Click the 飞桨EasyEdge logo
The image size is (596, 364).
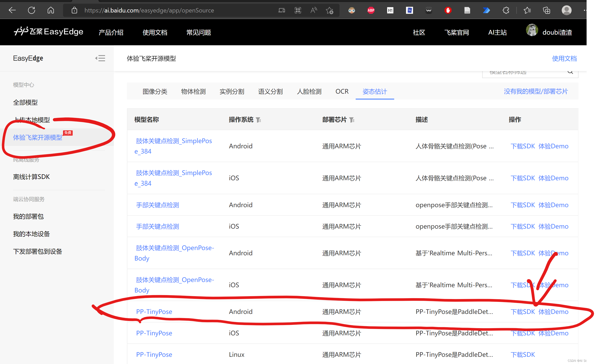pyautogui.click(x=48, y=31)
